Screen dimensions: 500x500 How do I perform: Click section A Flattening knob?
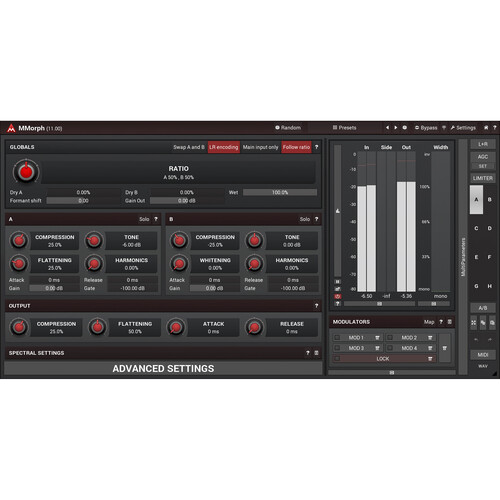tap(19, 264)
